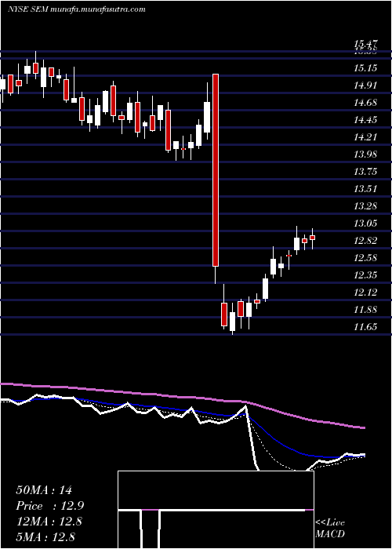Click the 13.28 price axis label
This screenshot has width=392, height=549.
click(x=365, y=206)
